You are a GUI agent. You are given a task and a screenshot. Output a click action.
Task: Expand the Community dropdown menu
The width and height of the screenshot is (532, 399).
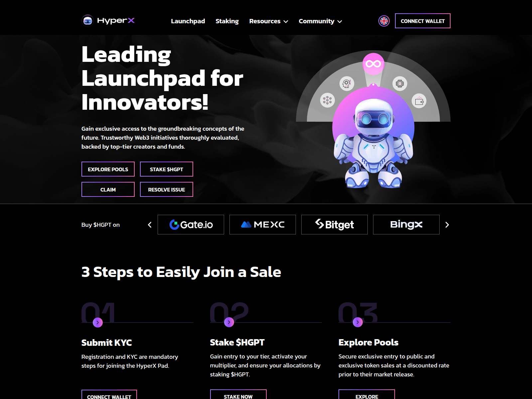(x=320, y=21)
